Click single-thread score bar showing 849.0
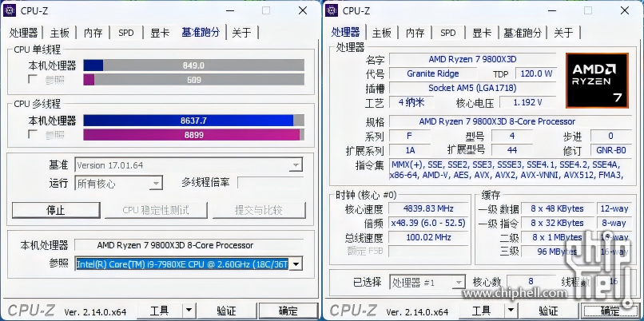 pos(194,65)
